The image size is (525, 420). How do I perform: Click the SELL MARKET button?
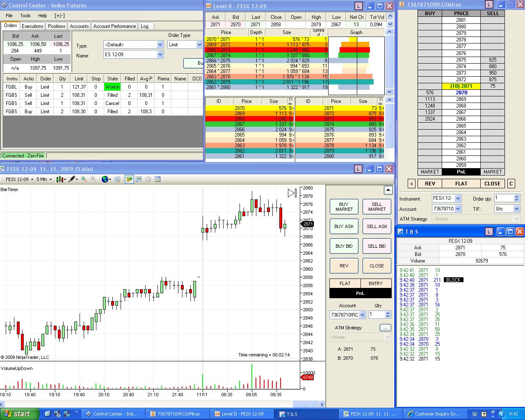377,207
